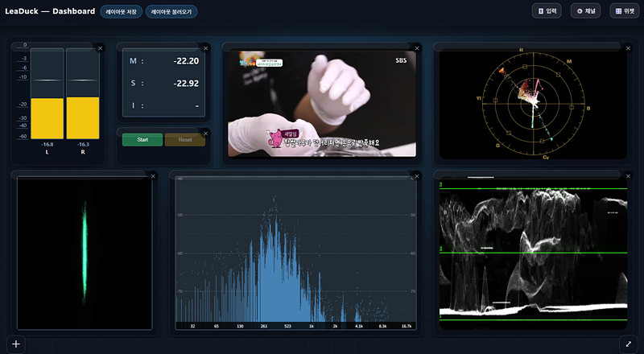This screenshot has height=354, width=644.
Task: Click the LeaDuck — Dashboard title
Action: point(50,11)
